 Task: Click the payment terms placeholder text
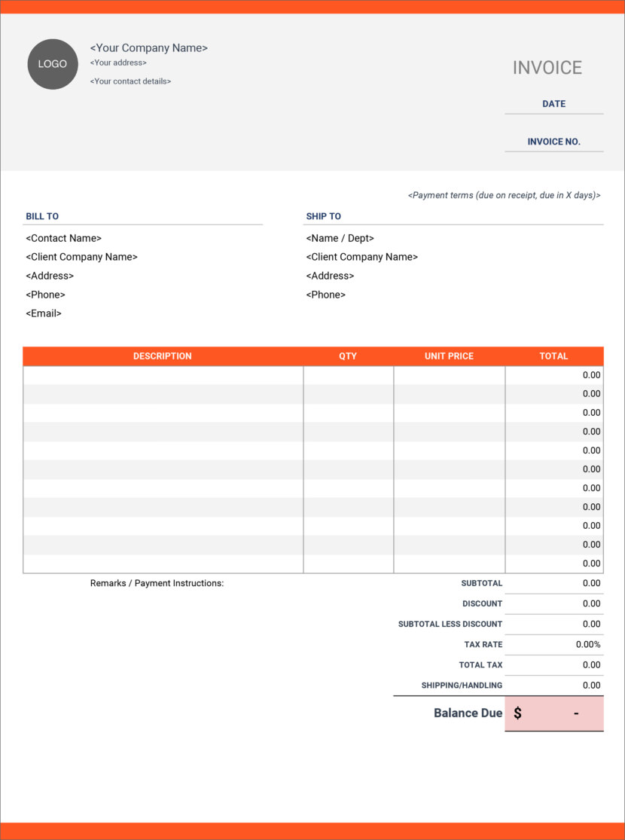[504, 196]
